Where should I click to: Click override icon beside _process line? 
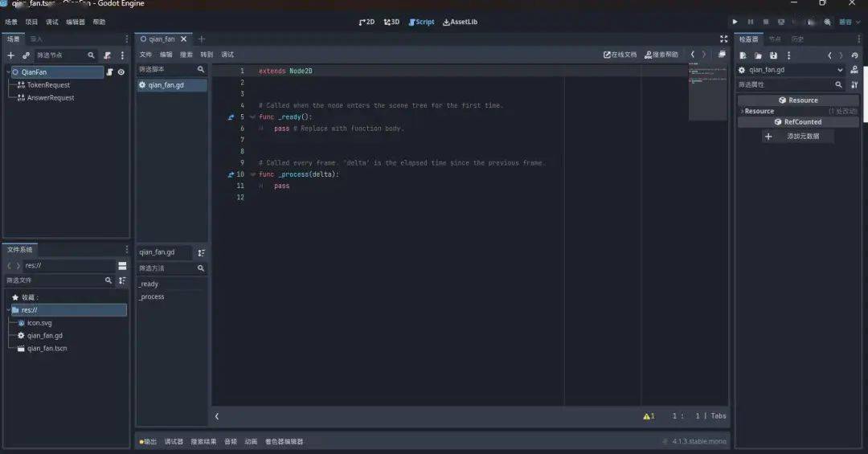[x=231, y=174]
